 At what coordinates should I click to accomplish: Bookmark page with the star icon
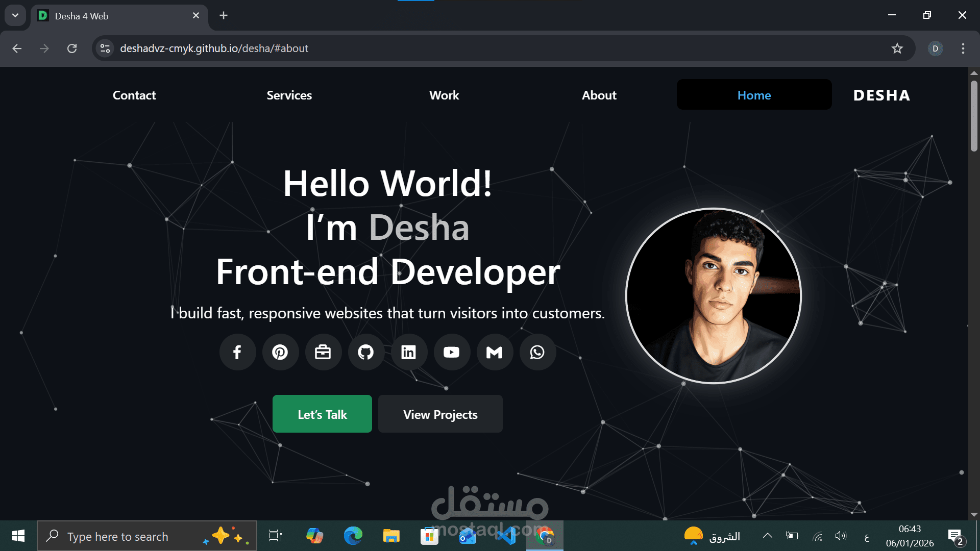(897, 48)
